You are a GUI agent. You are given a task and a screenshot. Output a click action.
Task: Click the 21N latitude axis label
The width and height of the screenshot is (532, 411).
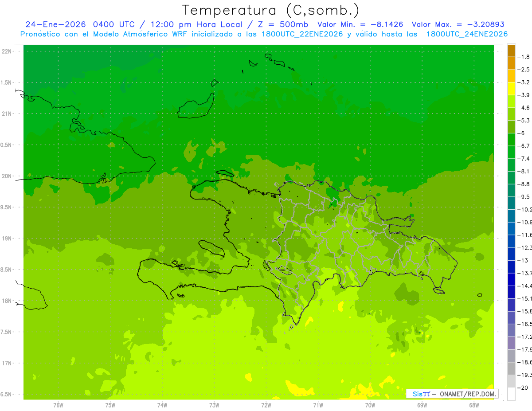coord(7,114)
